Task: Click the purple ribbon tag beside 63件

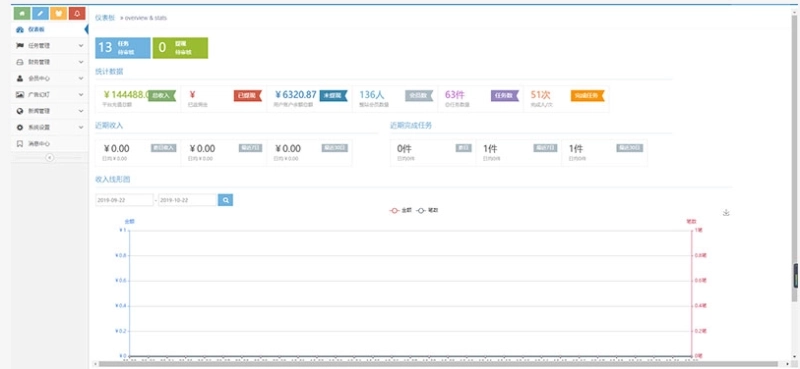Action: (505, 95)
